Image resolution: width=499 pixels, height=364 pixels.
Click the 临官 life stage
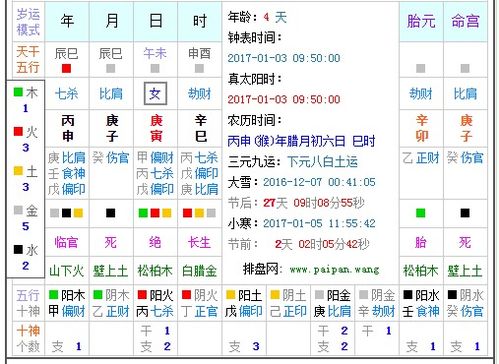[66, 242]
